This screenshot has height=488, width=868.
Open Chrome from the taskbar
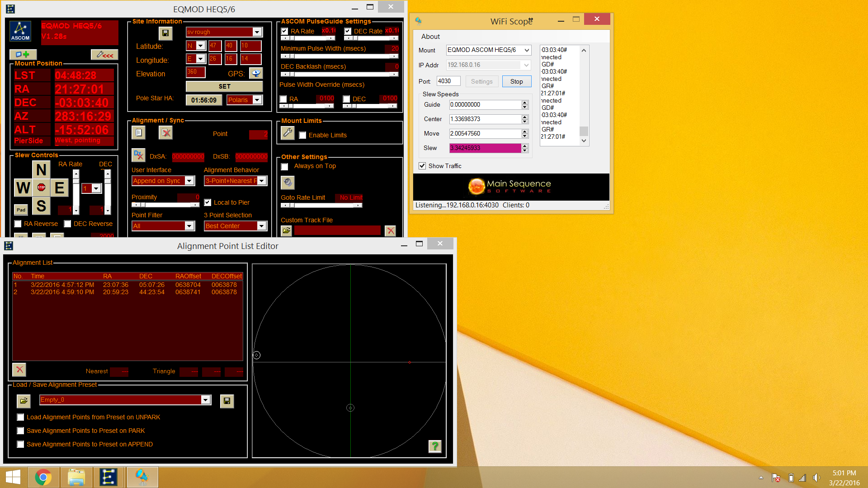pos(43,477)
